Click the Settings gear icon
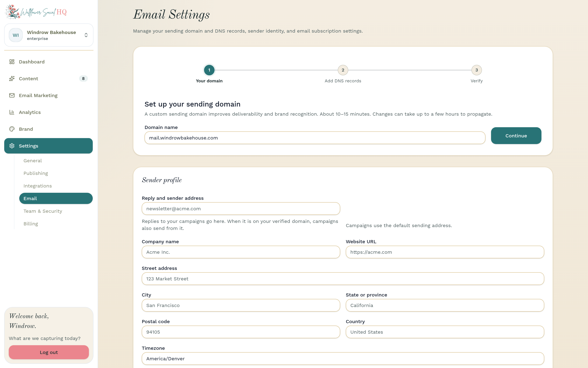The height and width of the screenshot is (368, 588). pos(12,146)
